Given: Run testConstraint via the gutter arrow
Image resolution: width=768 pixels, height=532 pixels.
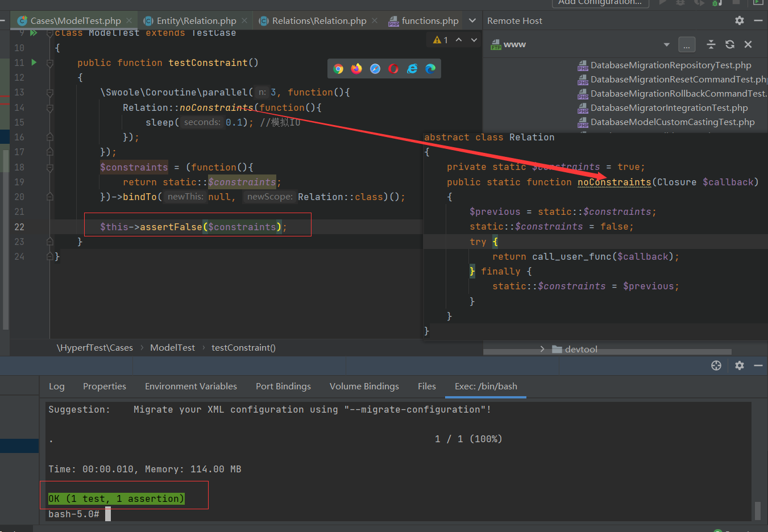Looking at the screenshot, I should [x=34, y=63].
